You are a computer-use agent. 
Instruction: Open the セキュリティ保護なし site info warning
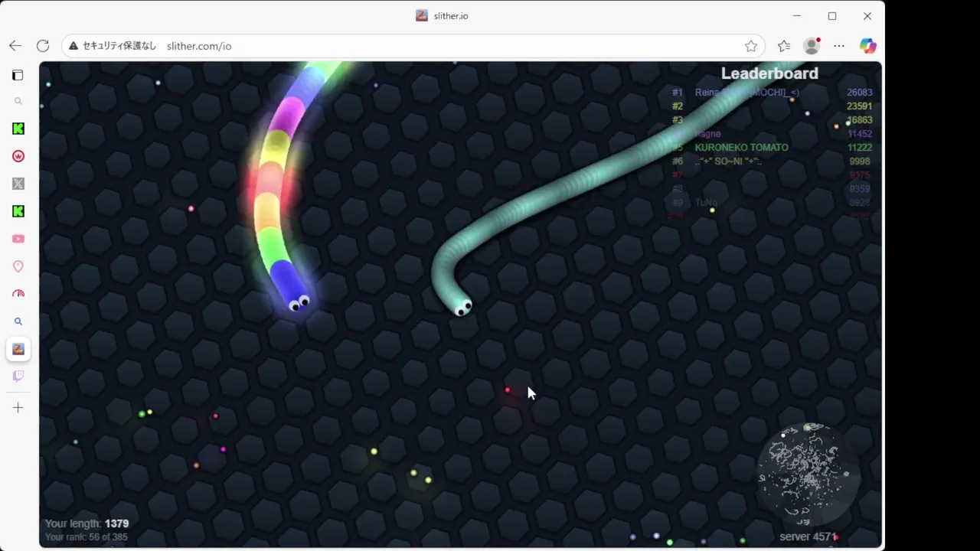(x=113, y=46)
